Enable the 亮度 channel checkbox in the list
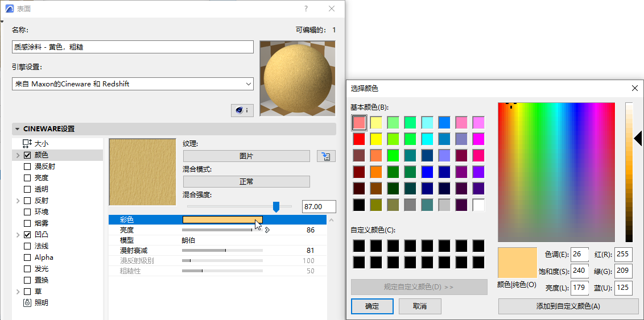 [x=27, y=178]
